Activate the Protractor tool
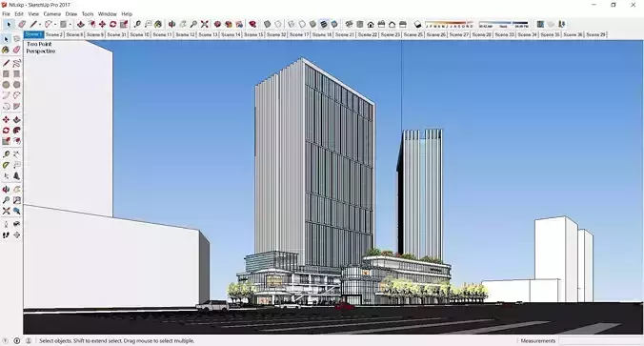The height and width of the screenshot is (346, 644). point(6,165)
